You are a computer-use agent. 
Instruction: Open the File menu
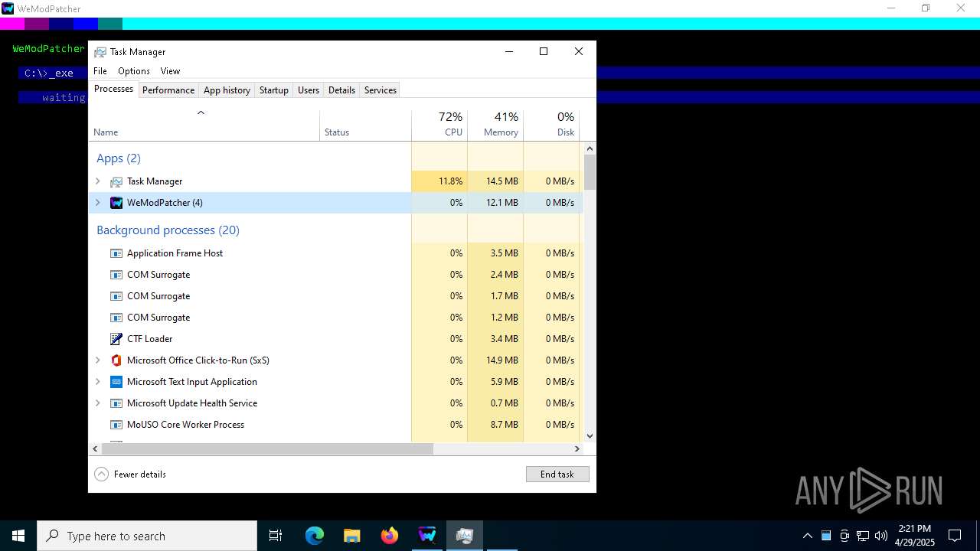coord(100,71)
